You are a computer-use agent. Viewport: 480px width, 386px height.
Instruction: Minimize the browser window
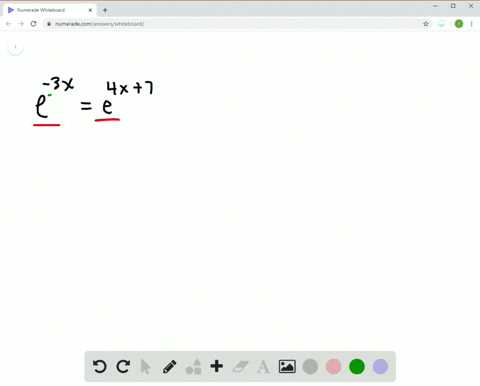(435, 6)
